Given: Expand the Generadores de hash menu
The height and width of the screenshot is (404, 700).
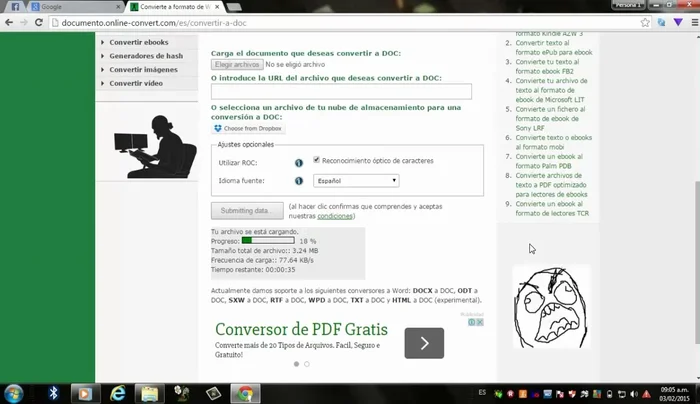Looking at the screenshot, I should [146, 56].
